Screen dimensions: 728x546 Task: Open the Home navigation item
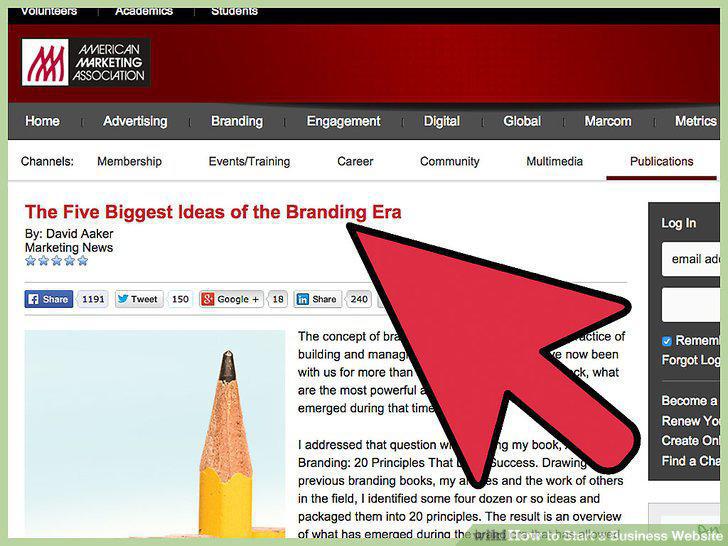pos(42,121)
